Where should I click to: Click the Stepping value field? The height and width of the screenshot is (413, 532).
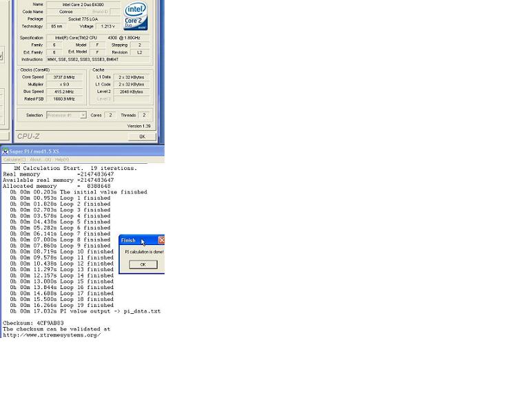tap(139, 45)
